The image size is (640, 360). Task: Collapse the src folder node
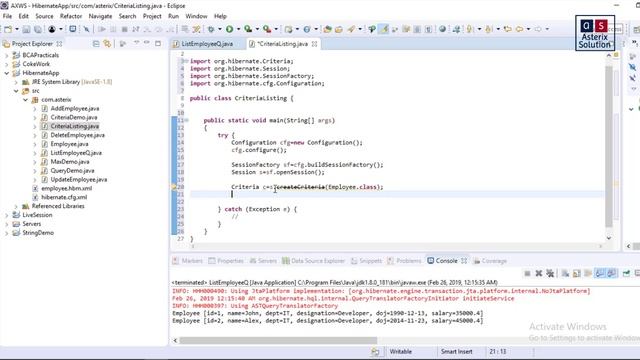point(16,91)
